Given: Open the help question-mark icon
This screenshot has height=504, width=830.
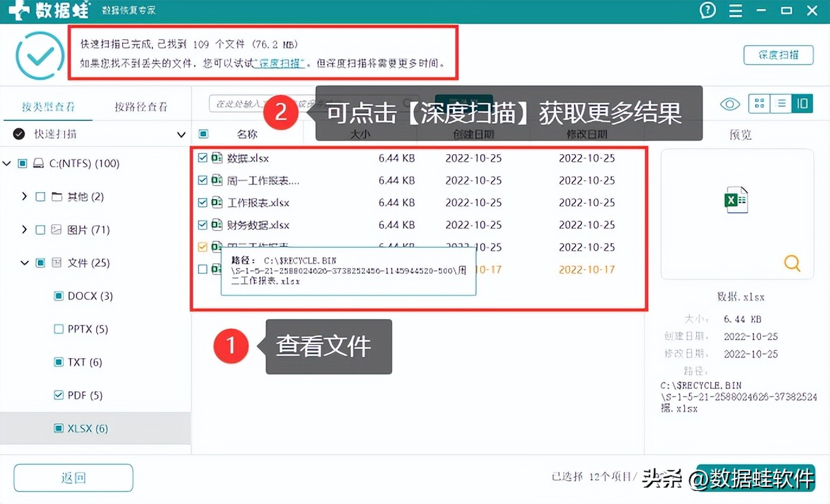Looking at the screenshot, I should (708, 10).
